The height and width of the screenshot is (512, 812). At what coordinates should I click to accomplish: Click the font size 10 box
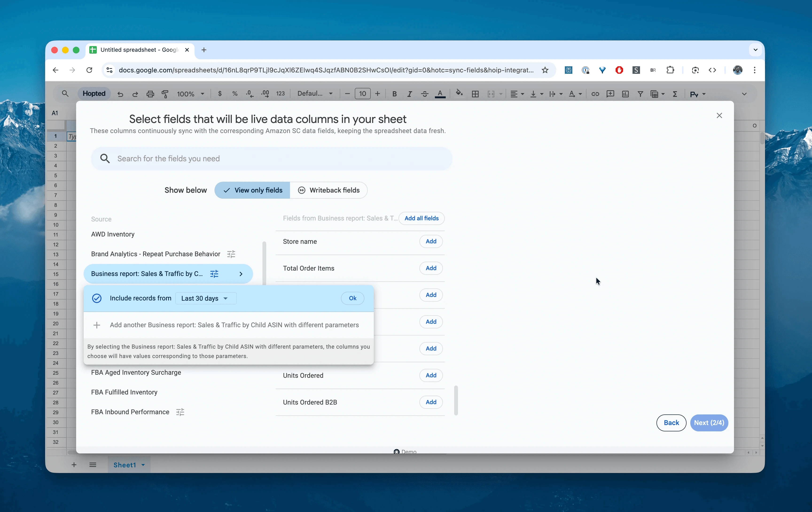click(x=363, y=94)
